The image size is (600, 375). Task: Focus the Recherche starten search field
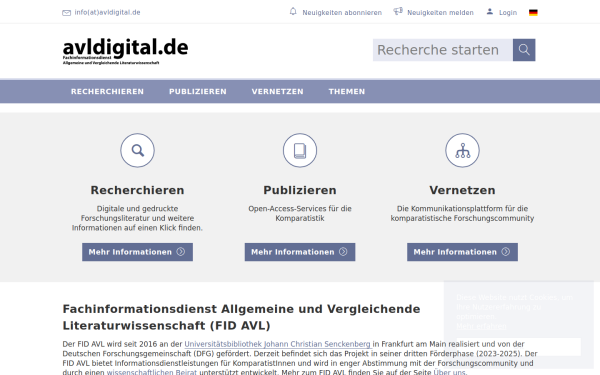tap(443, 50)
